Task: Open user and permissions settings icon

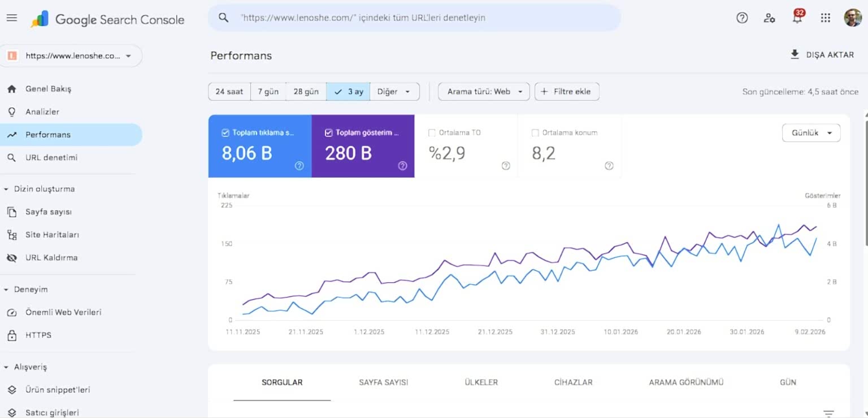Action: (769, 18)
